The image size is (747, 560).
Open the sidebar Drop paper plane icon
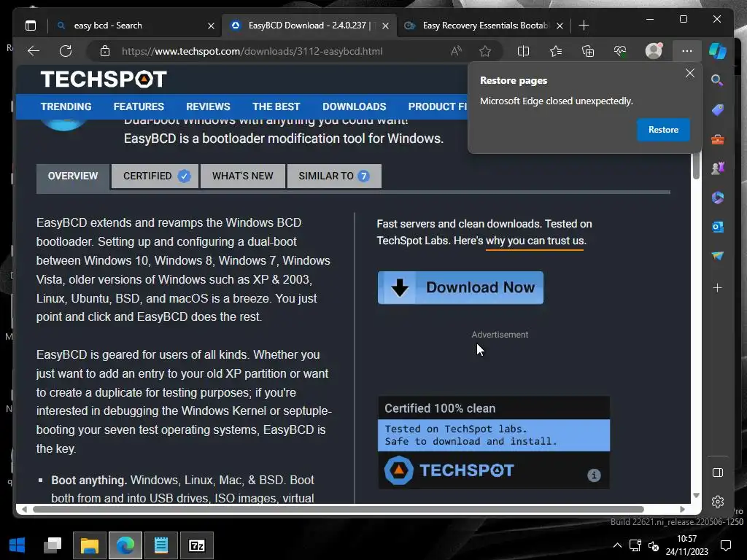pos(718,256)
